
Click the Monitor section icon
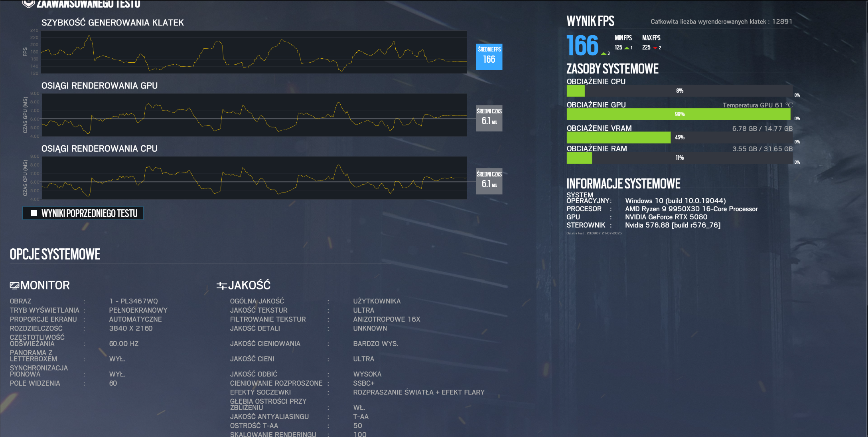click(14, 285)
